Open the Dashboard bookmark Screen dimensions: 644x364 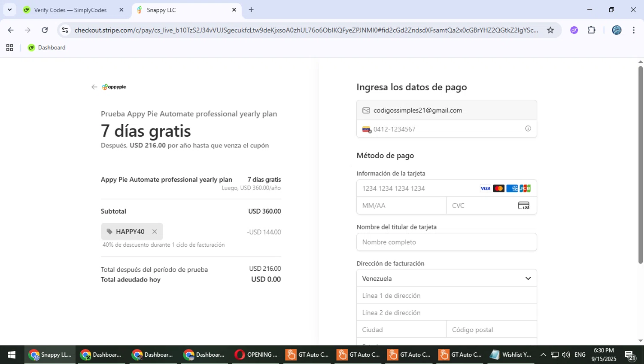point(46,48)
